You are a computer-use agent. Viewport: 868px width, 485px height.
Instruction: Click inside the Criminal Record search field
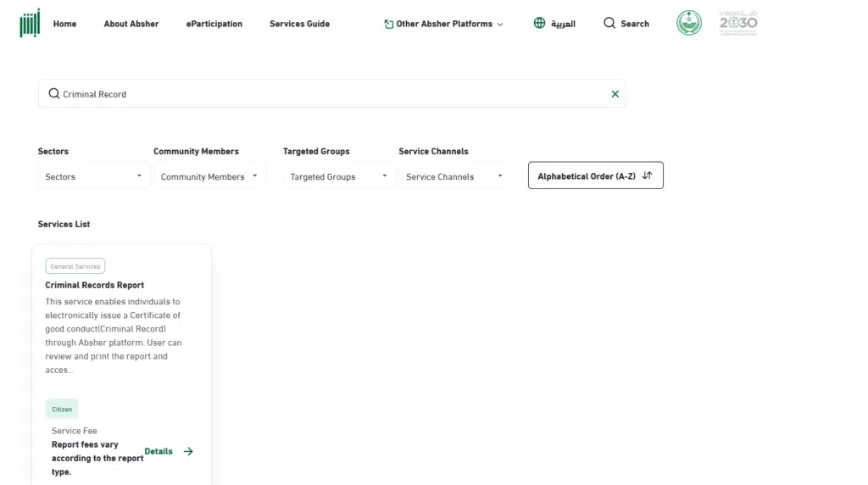click(331, 94)
